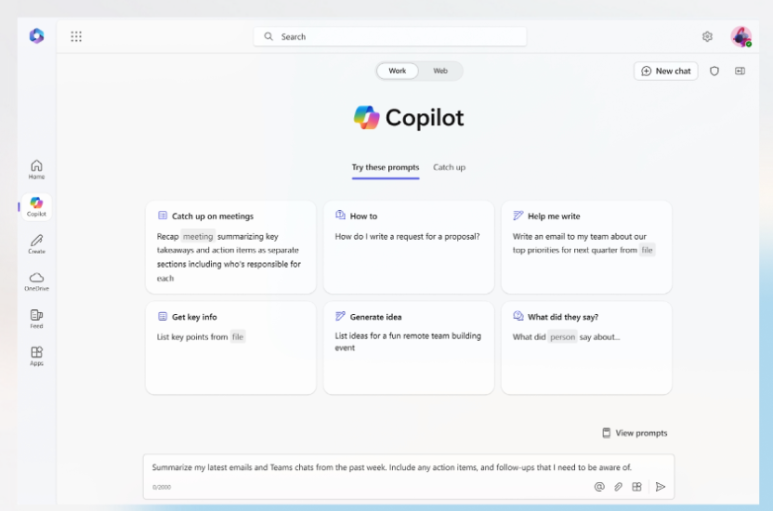
Task: Click the attach paperclip icon
Action: (618, 487)
